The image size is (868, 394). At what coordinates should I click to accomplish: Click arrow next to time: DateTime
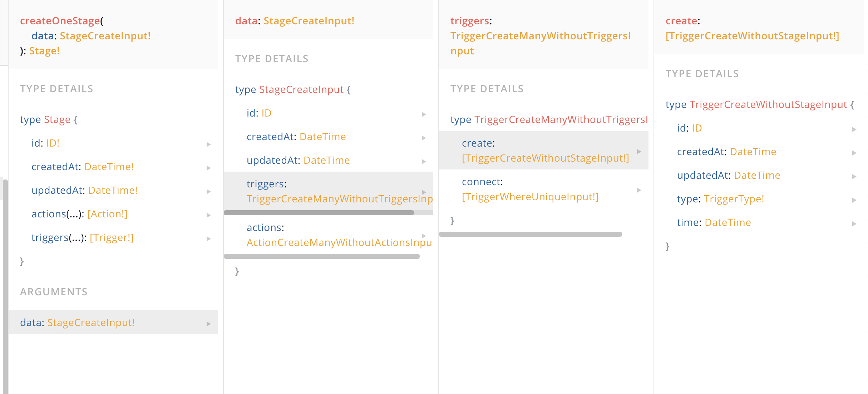pyautogui.click(x=854, y=223)
